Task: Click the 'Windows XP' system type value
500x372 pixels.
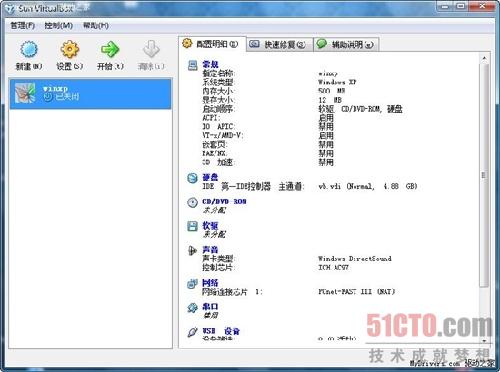Action: point(337,82)
